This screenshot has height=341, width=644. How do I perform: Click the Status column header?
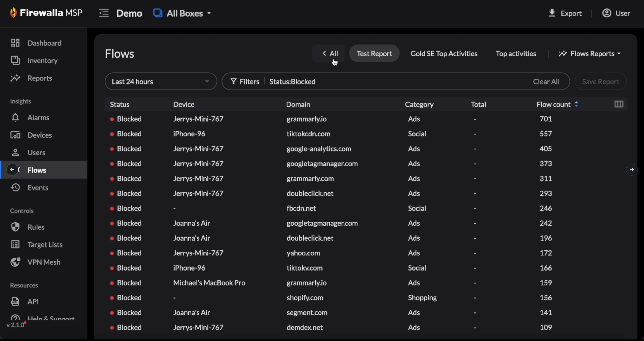tap(120, 104)
